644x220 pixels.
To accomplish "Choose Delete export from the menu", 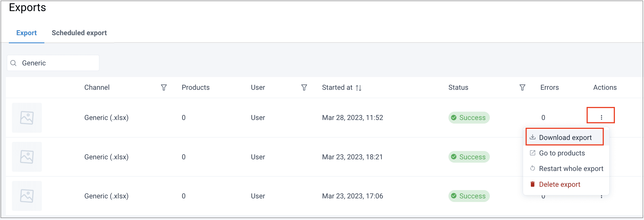I will (x=559, y=184).
